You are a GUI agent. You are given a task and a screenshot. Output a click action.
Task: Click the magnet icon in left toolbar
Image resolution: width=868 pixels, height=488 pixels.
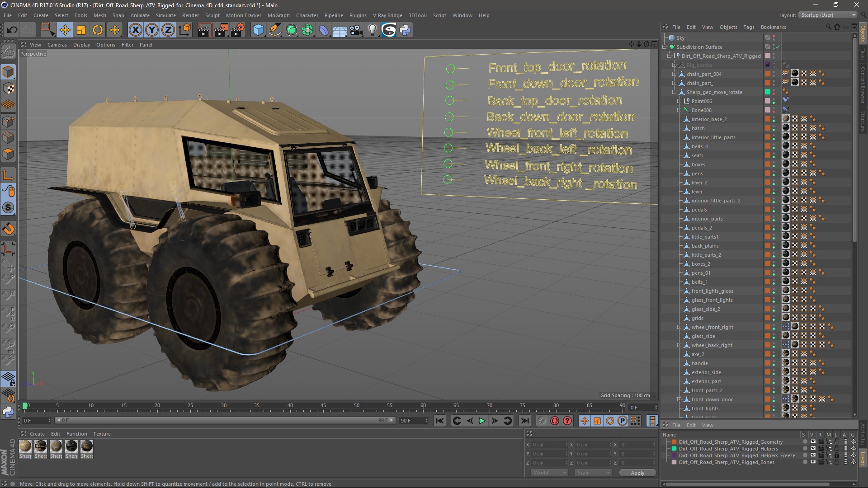(8, 229)
